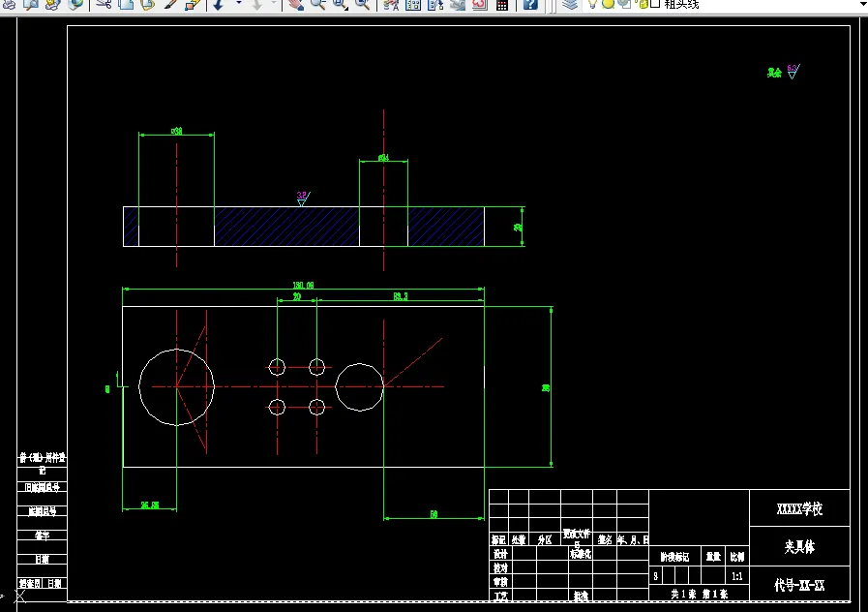
Task: Toggle freeze in current viewport icon
Action: click(x=624, y=4)
